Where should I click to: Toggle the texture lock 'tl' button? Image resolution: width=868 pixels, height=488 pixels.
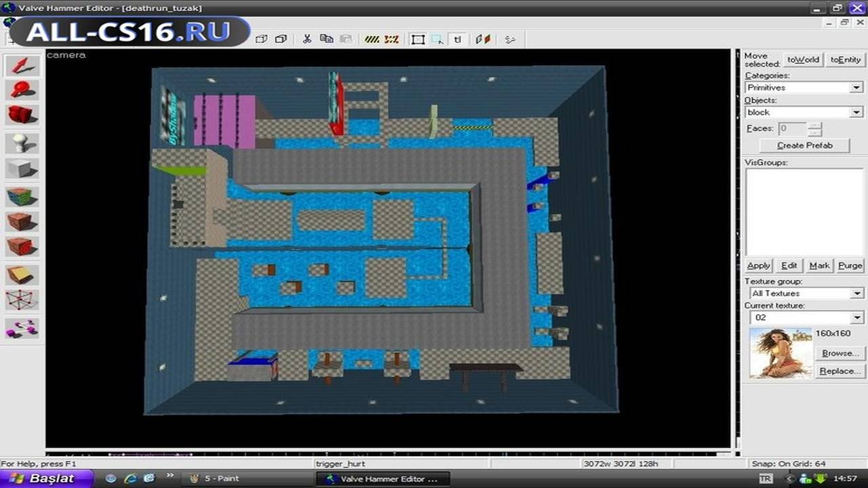pyautogui.click(x=458, y=39)
